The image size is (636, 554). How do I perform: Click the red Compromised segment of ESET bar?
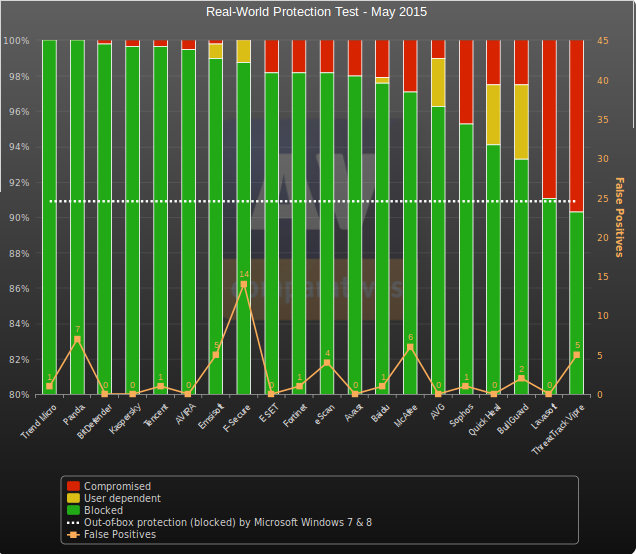(x=272, y=56)
